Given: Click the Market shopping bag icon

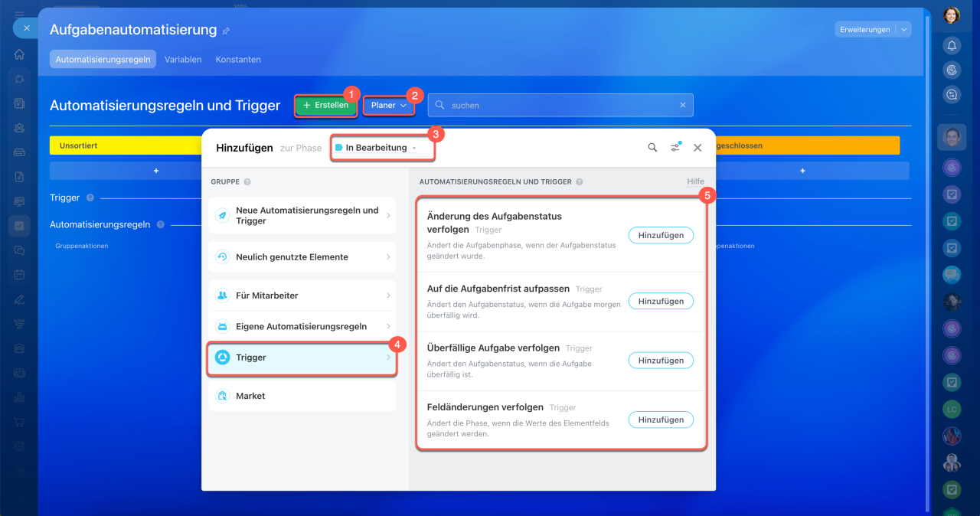Looking at the screenshot, I should (223, 396).
